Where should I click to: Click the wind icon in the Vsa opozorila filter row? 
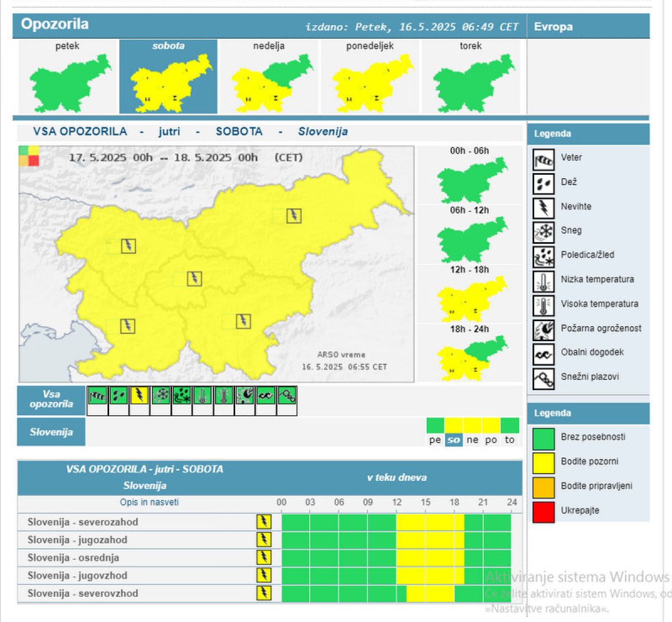coord(97,396)
